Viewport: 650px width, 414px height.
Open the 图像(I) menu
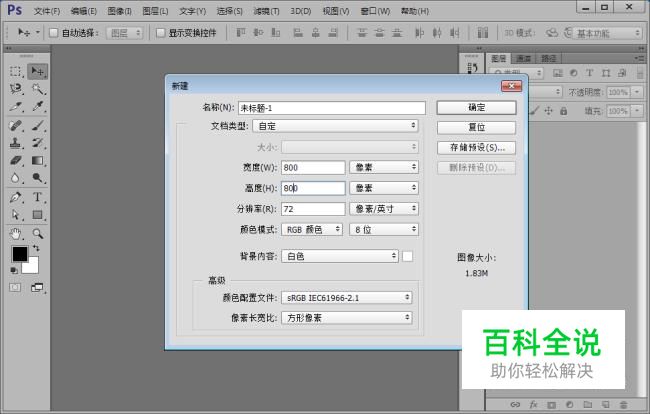click(x=119, y=11)
